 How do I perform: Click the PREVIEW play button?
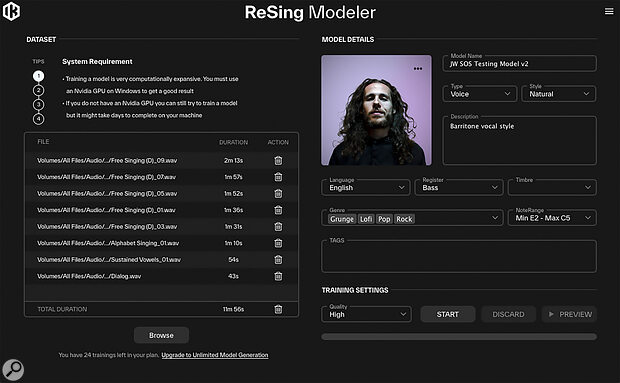(x=569, y=314)
